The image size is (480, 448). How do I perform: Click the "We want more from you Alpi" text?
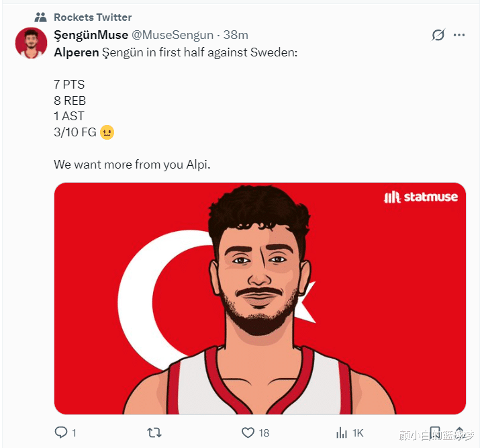pos(132,164)
